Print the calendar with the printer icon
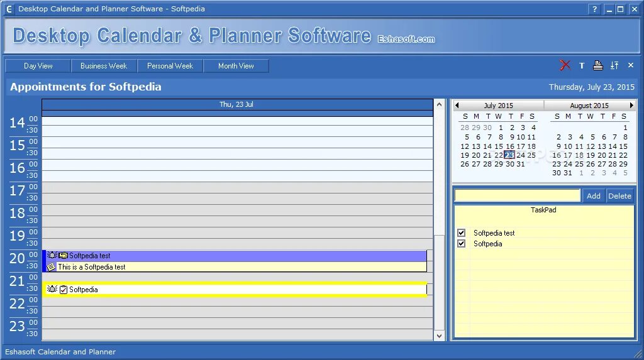Image resolution: width=644 pixels, height=360 pixels. tap(598, 65)
